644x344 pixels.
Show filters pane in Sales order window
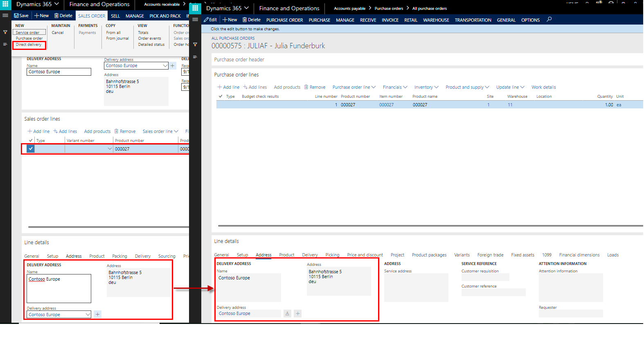pos(5,32)
